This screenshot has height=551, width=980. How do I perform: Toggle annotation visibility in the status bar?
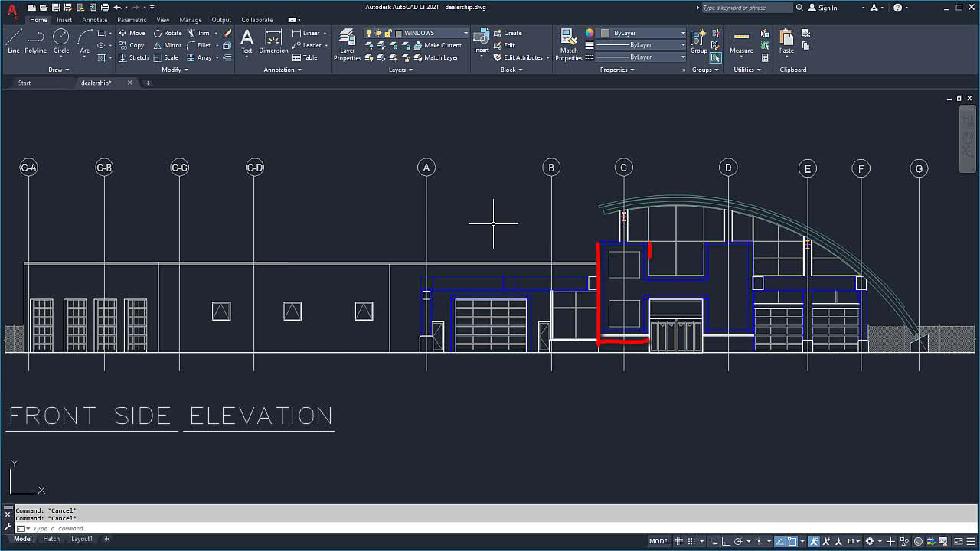coord(814,541)
